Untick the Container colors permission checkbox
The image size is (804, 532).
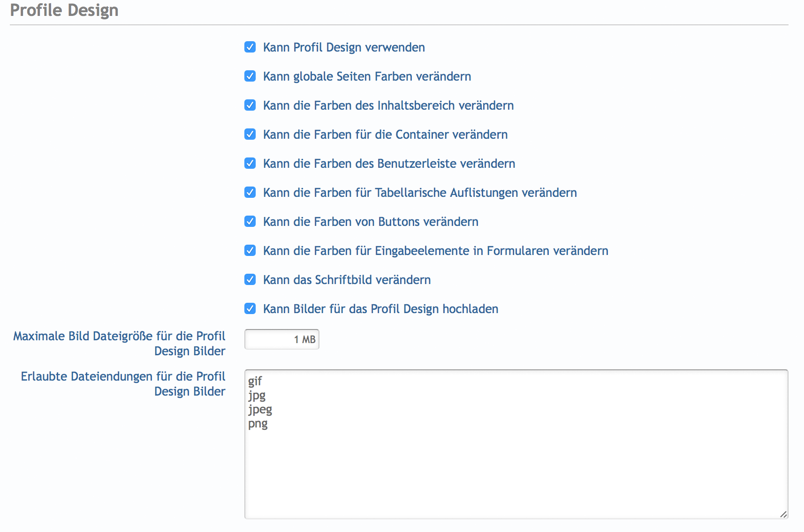point(250,135)
